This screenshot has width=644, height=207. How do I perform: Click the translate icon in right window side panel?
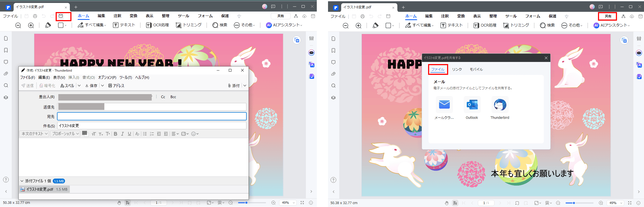pos(639,65)
